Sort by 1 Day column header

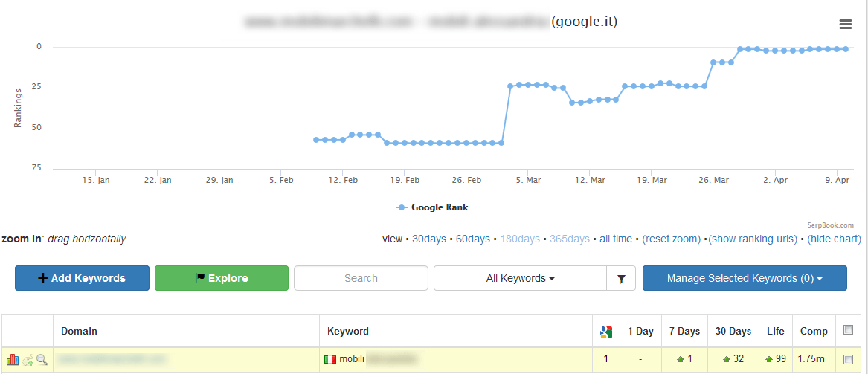640,332
